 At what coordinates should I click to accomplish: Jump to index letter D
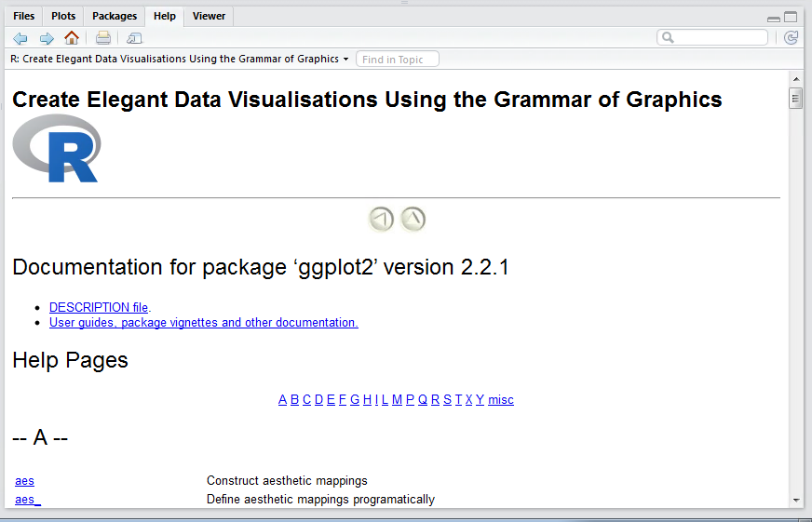pyautogui.click(x=319, y=399)
